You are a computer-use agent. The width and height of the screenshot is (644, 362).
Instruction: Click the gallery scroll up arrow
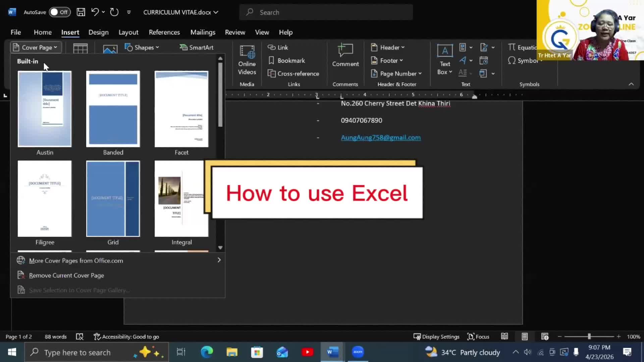point(220,58)
